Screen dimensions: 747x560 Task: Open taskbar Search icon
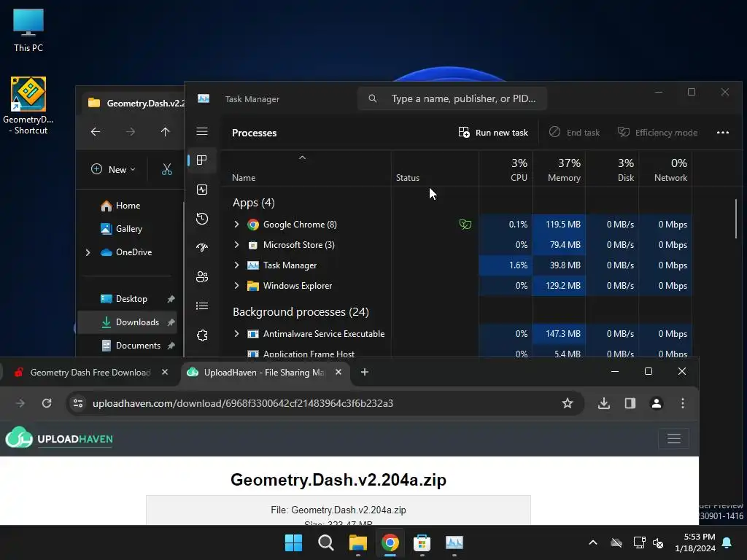point(326,542)
